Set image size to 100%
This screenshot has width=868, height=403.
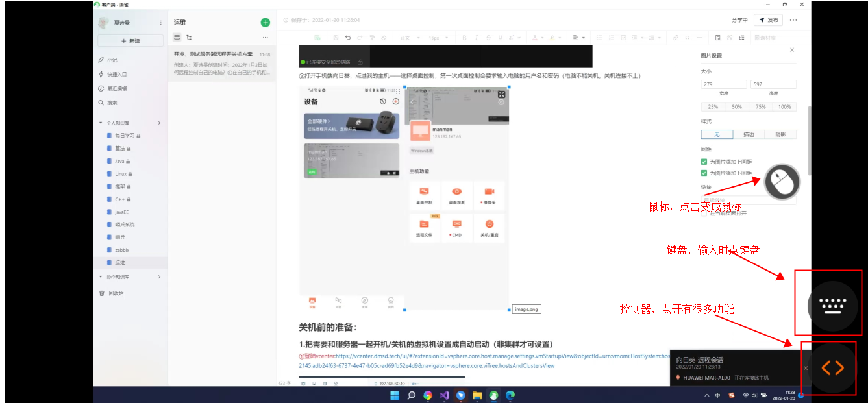784,106
